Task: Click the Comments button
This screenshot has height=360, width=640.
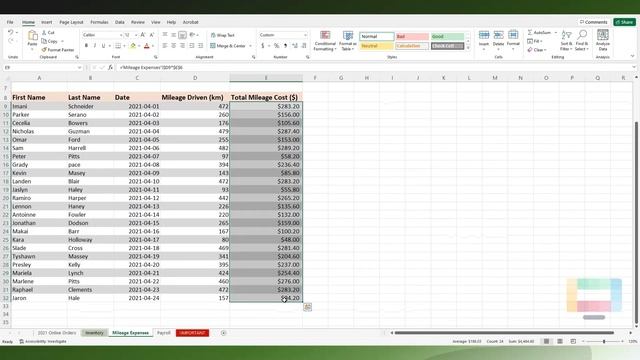Action: coord(594,22)
